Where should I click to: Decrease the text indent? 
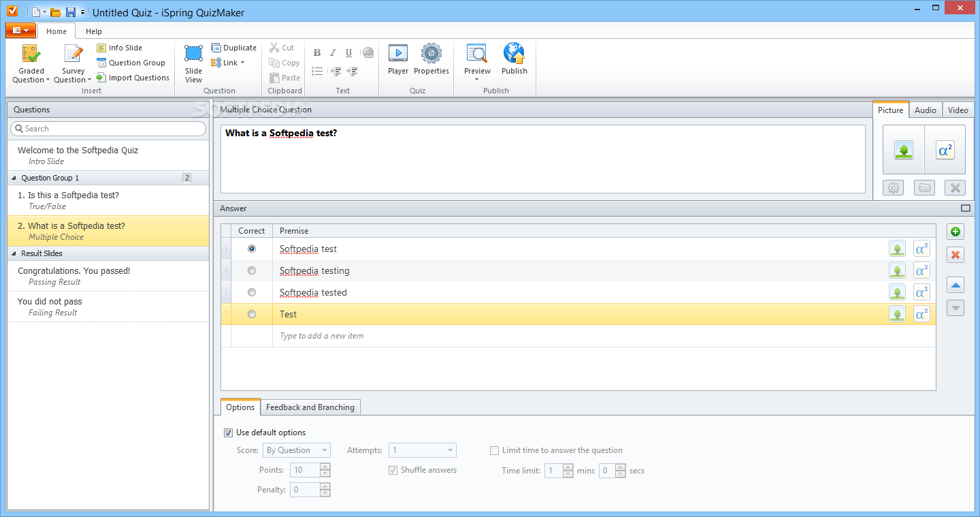click(335, 71)
